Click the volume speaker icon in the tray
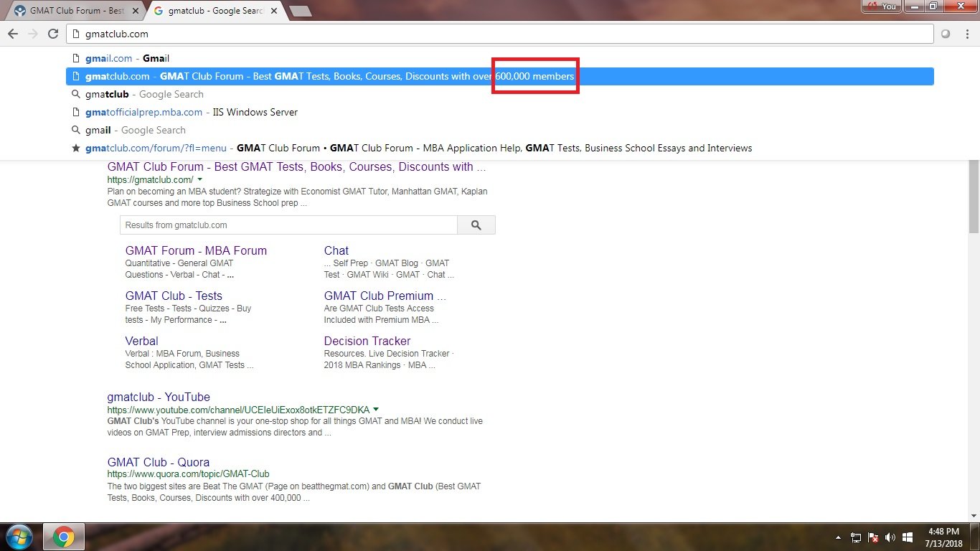This screenshot has width=980, height=551. tap(890, 537)
